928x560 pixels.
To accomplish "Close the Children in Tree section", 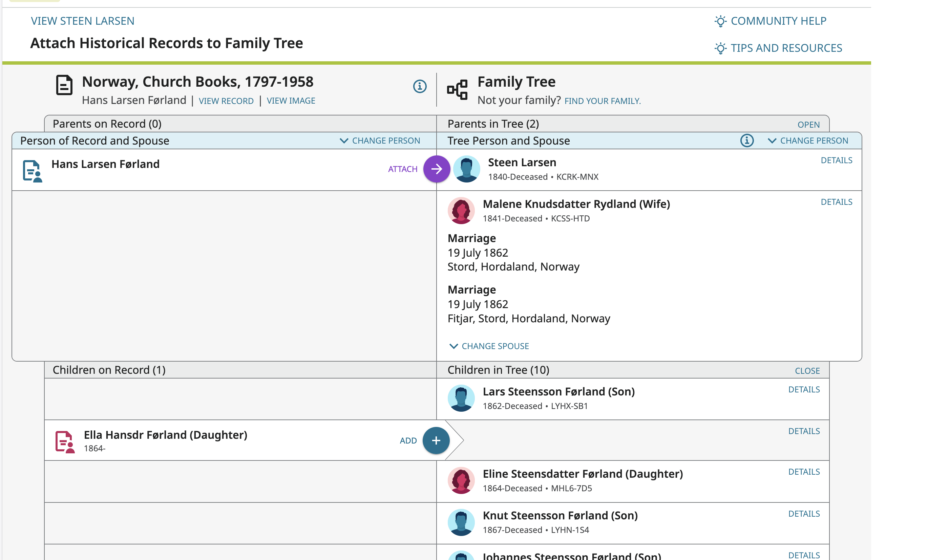I will pos(807,371).
